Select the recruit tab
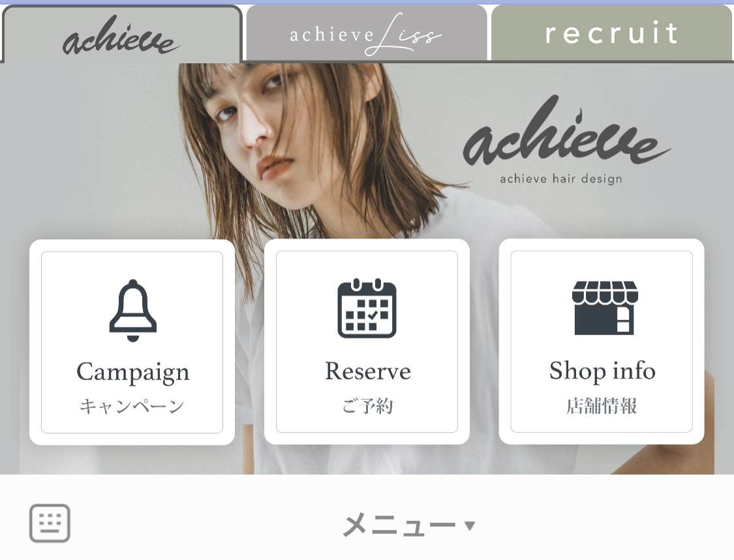Viewport: 734px width, 560px height. coord(612,33)
